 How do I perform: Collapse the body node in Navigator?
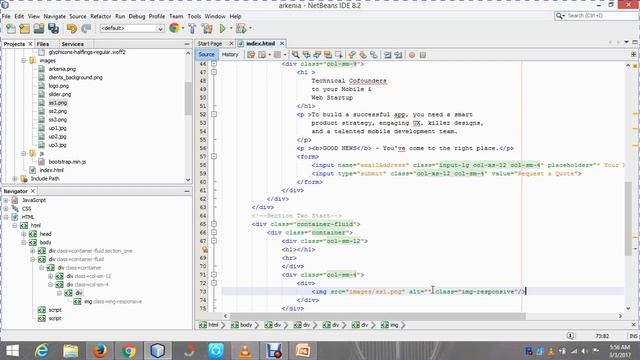click(x=24, y=242)
